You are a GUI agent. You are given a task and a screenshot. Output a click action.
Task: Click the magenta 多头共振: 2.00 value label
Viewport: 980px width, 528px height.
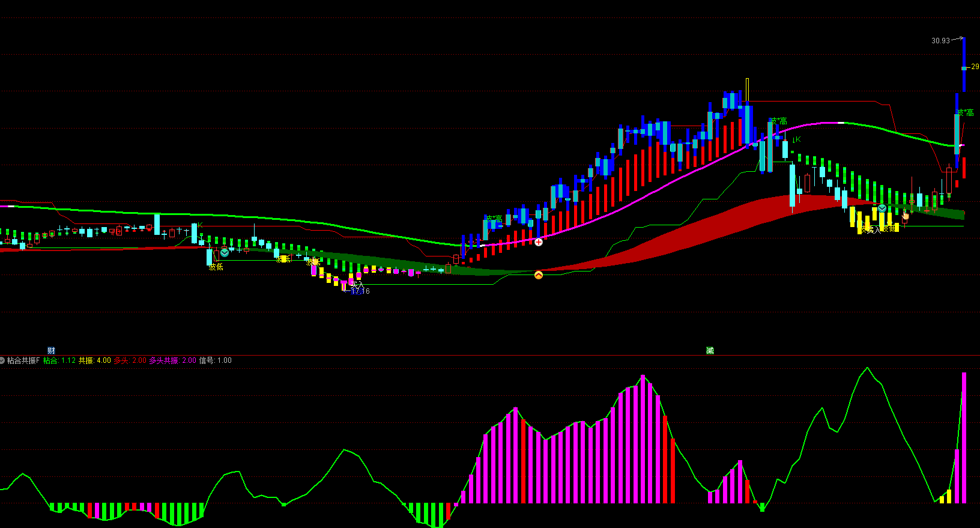click(x=172, y=360)
